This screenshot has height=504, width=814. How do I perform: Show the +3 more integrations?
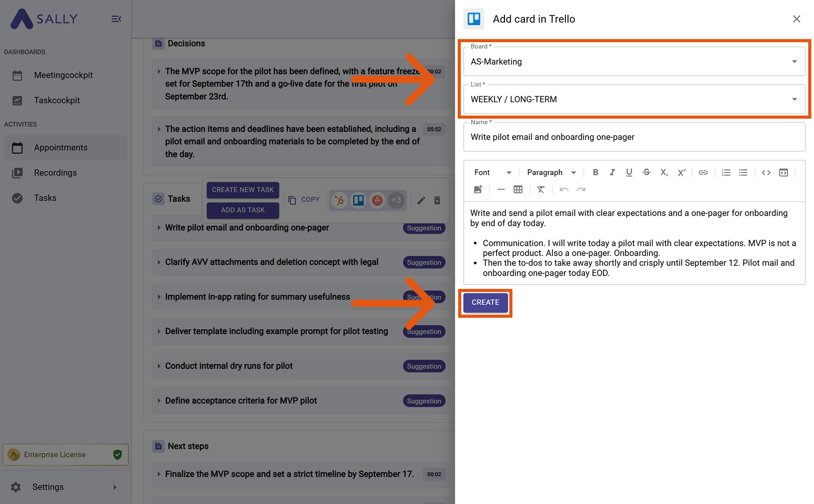[x=396, y=200]
